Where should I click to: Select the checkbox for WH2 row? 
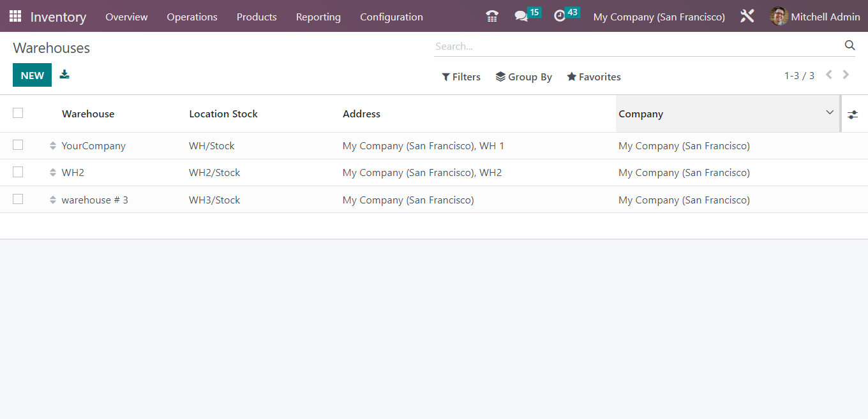click(x=18, y=172)
